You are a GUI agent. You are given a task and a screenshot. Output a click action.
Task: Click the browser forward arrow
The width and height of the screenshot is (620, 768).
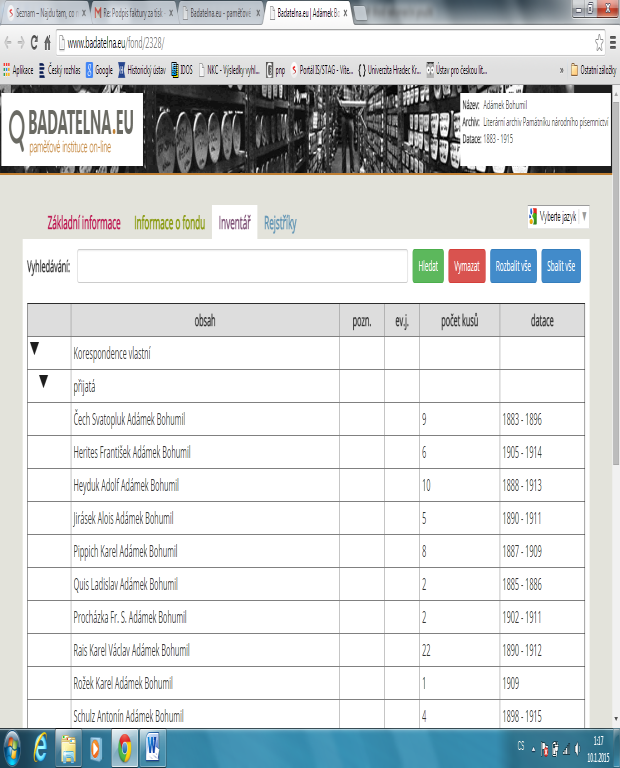pyautogui.click(x=21, y=43)
